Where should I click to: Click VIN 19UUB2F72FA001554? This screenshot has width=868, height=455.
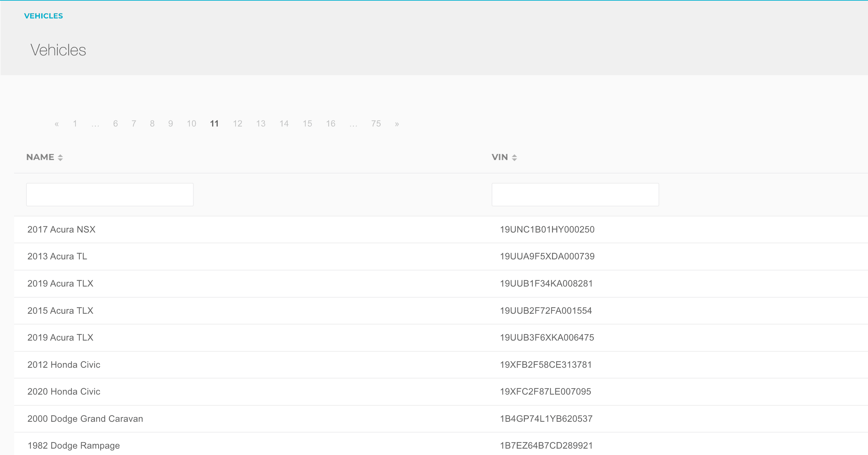546,311
